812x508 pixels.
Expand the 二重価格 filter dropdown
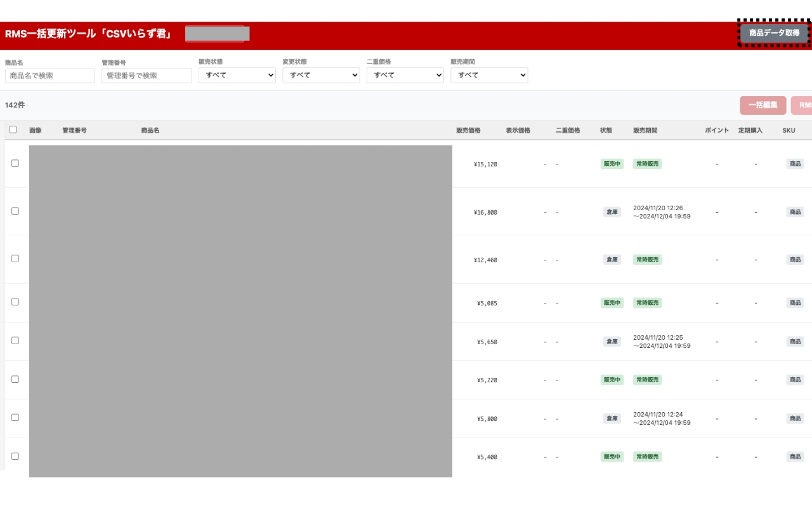[405, 75]
